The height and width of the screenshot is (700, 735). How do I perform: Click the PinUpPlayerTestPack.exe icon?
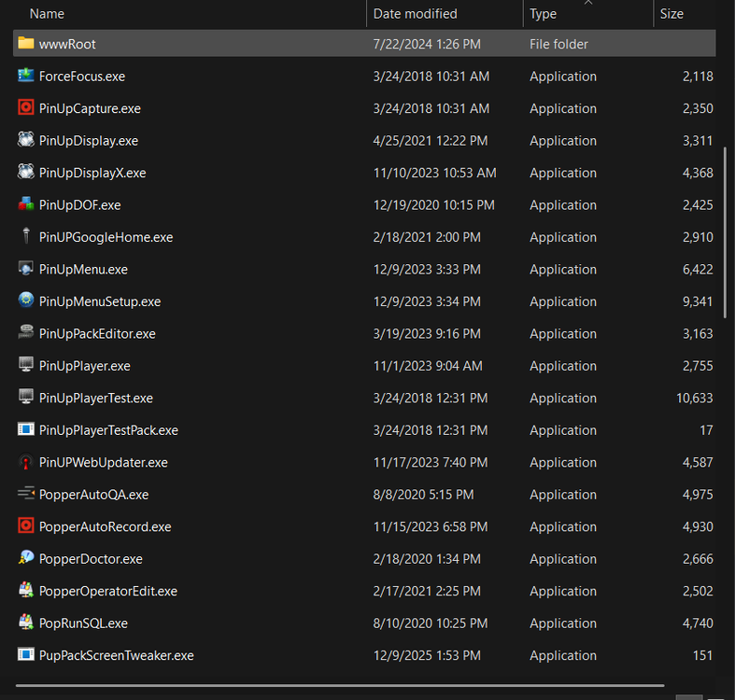26,429
